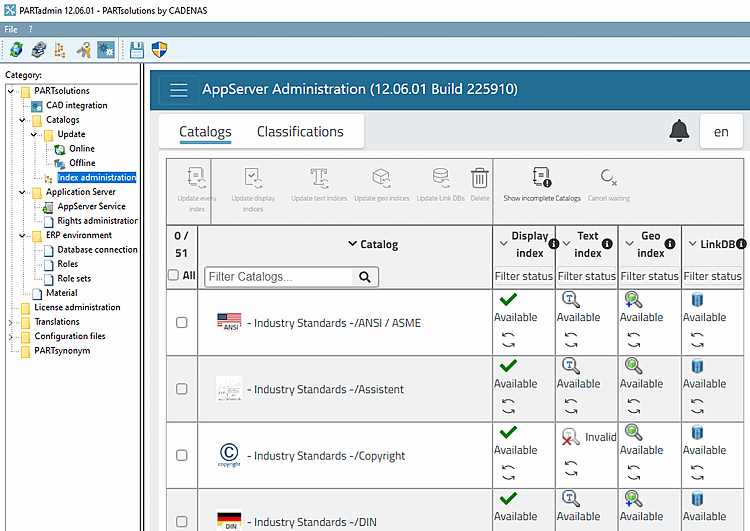Switch to the Classifications tab

point(300,132)
